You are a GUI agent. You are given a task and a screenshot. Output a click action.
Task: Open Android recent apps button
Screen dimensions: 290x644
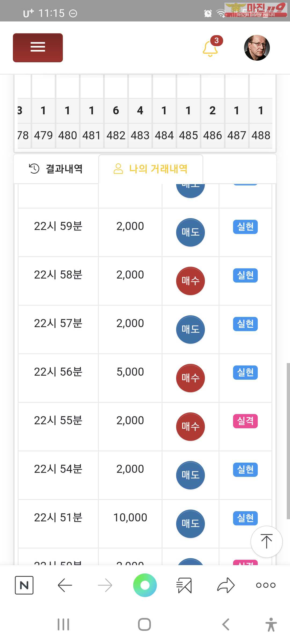[x=63, y=624]
